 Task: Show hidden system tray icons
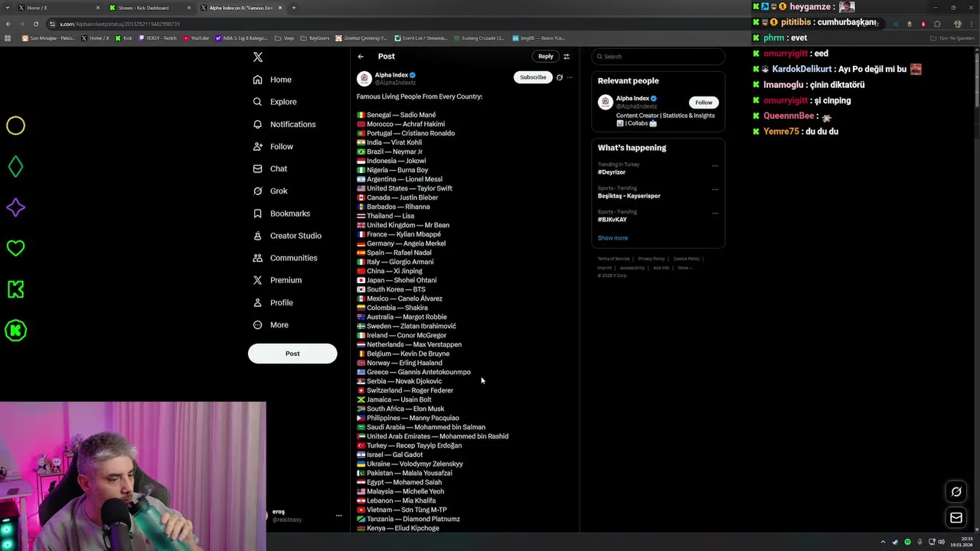[x=882, y=542]
